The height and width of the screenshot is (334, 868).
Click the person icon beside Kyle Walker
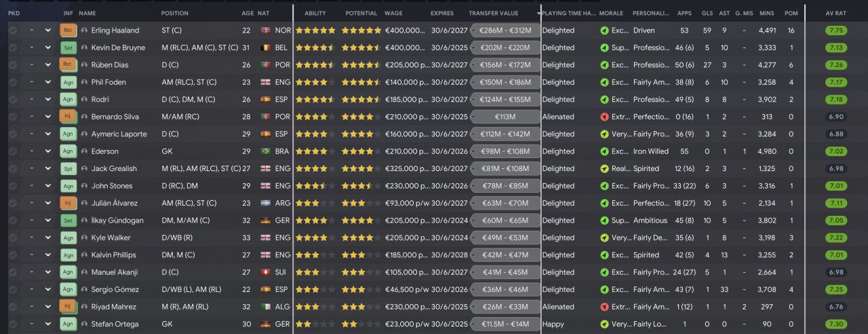coord(84,238)
